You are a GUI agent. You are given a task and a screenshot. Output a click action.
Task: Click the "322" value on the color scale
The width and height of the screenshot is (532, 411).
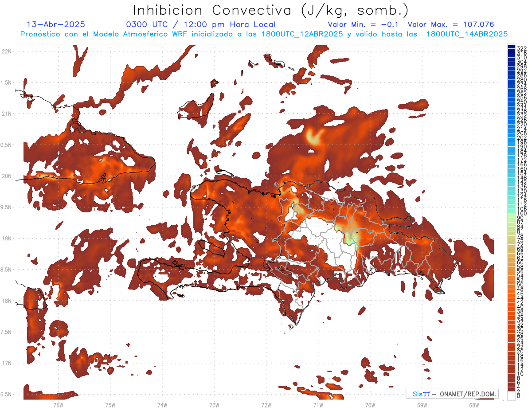522,48
